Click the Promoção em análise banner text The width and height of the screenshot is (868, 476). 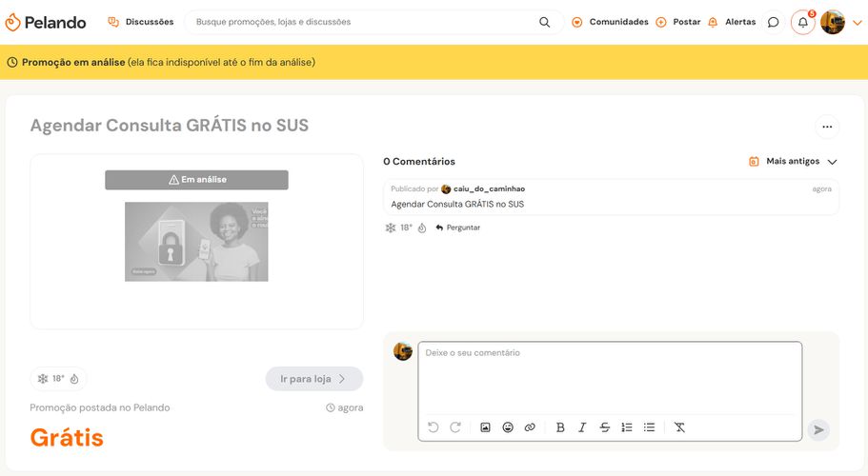(x=73, y=63)
